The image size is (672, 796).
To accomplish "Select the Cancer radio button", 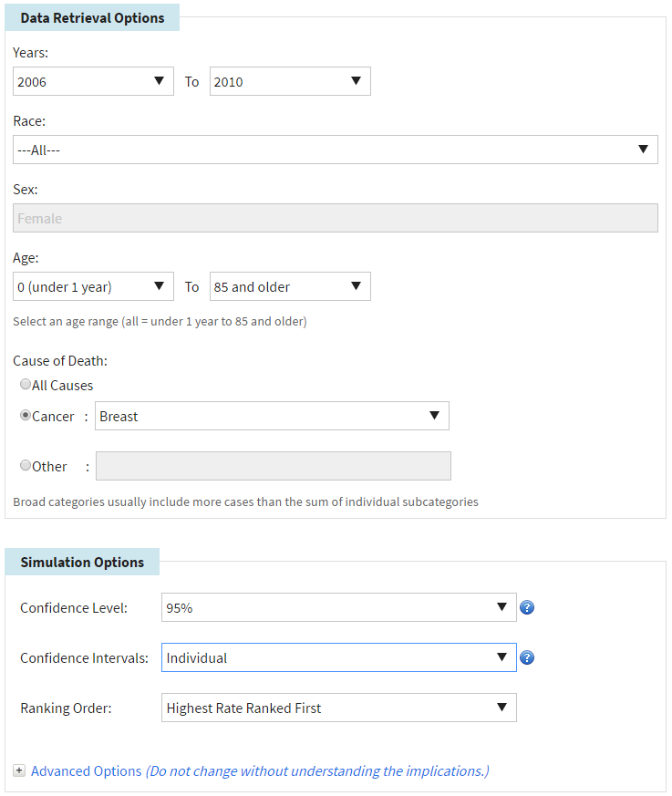I will (x=26, y=416).
